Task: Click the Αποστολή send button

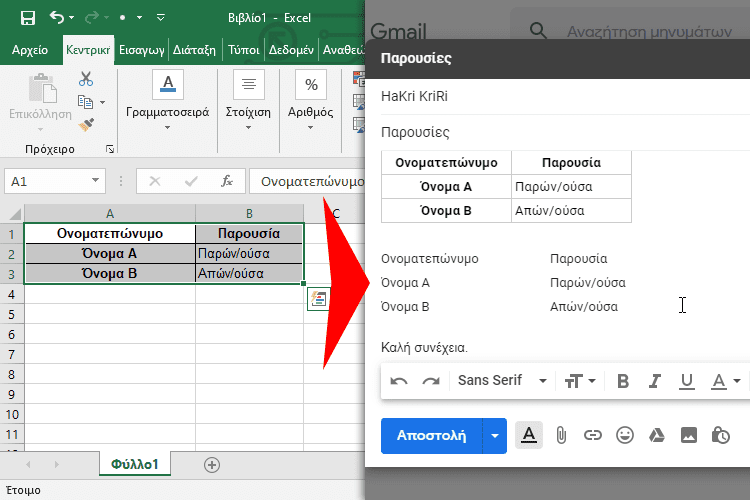Action: pos(431,435)
